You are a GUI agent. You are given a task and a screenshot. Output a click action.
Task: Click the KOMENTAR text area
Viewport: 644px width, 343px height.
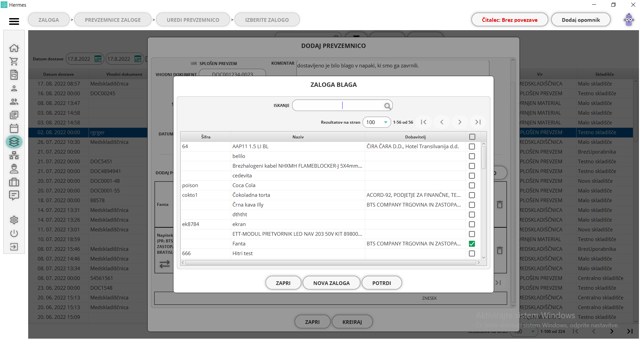pyautogui.click(x=392, y=68)
